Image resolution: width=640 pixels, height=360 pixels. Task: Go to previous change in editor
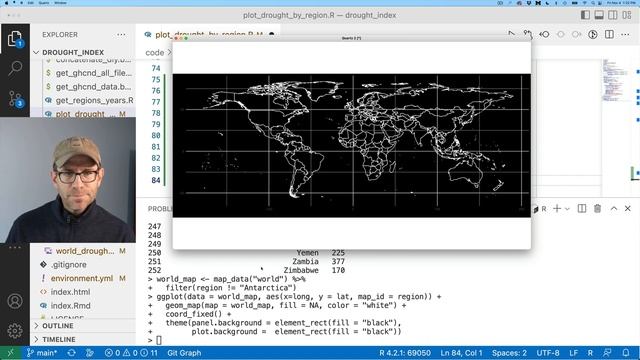[544, 34]
